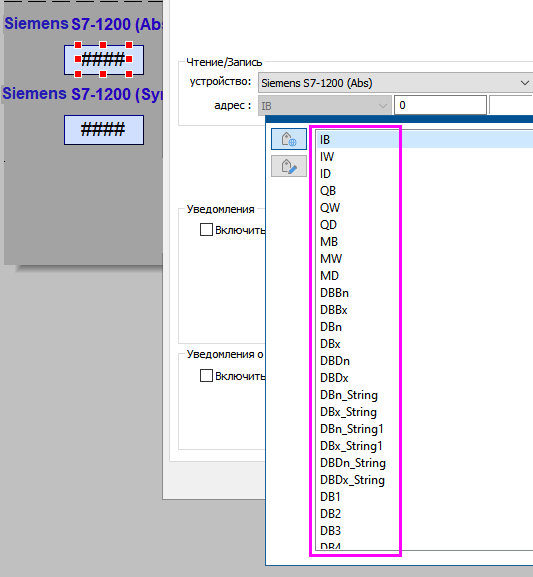Choose IW in the address list
The width and height of the screenshot is (533, 577).
coord(425,157)
